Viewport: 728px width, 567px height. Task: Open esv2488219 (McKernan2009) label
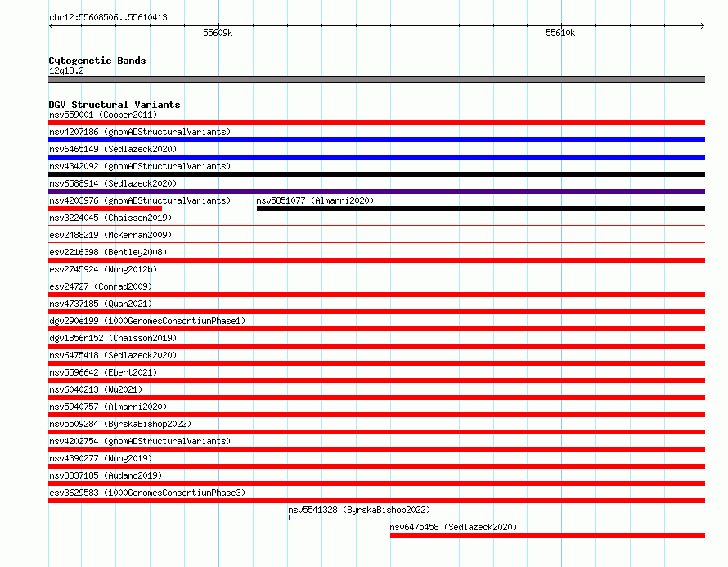pos(110,235)
